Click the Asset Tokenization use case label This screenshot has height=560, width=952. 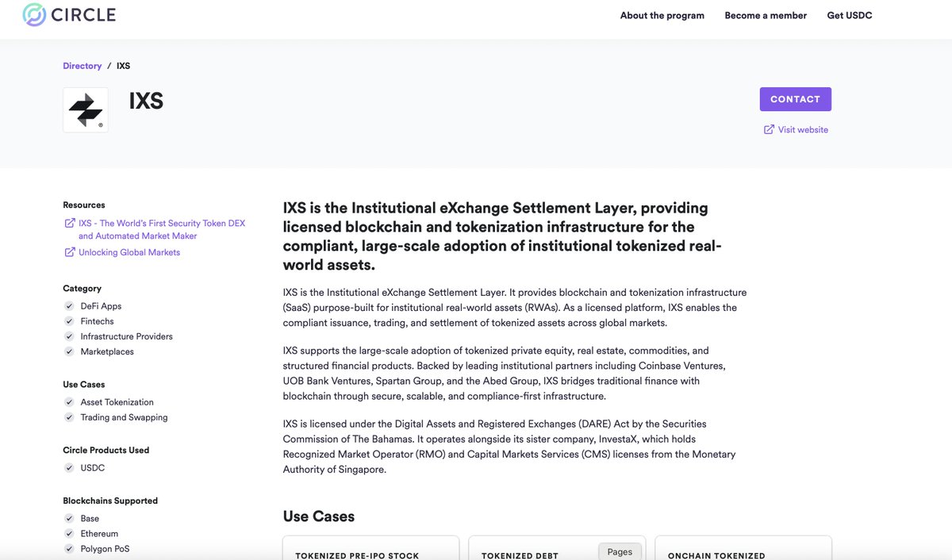point(117,402)
